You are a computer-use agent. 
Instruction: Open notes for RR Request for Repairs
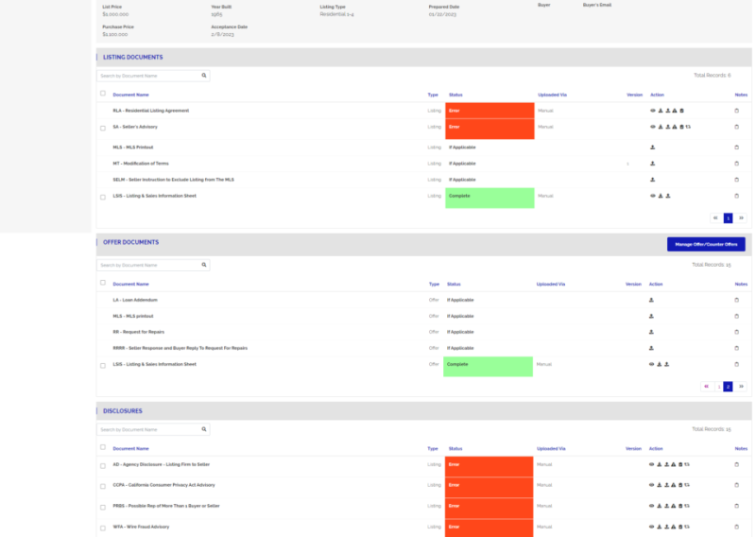tap(737, 332)
